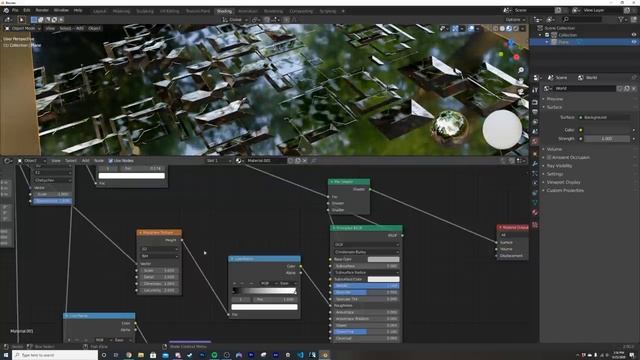The height and width of the screenshot is (360, 640).
Task: Click the red X axis gizmo
Action: pyautogui.click(x=516, y=58)
